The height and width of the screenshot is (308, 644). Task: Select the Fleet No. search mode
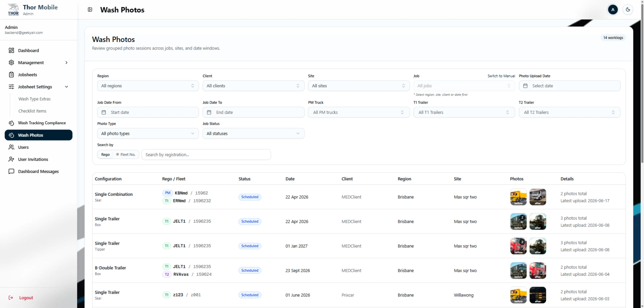pos(125,155)
